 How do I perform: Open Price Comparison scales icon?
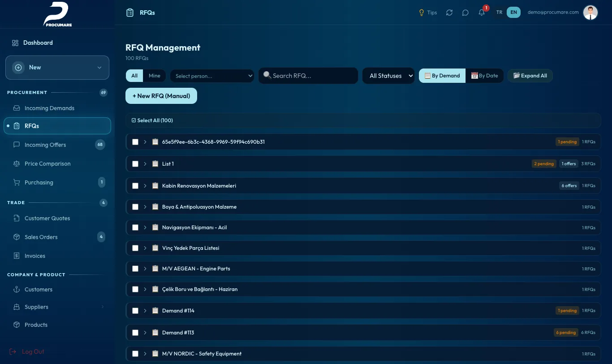coord(17,164)
